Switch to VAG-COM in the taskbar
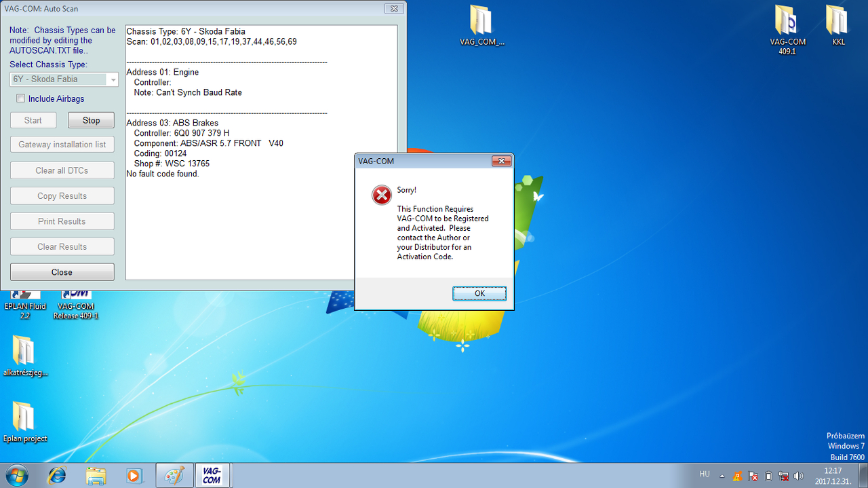868x488 pixels. (213, 476)
